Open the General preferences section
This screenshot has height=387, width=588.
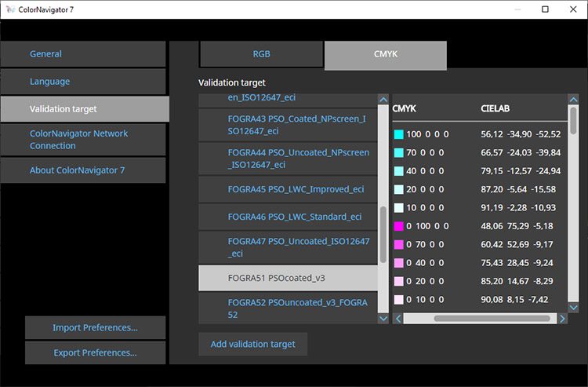pos(83,54)
